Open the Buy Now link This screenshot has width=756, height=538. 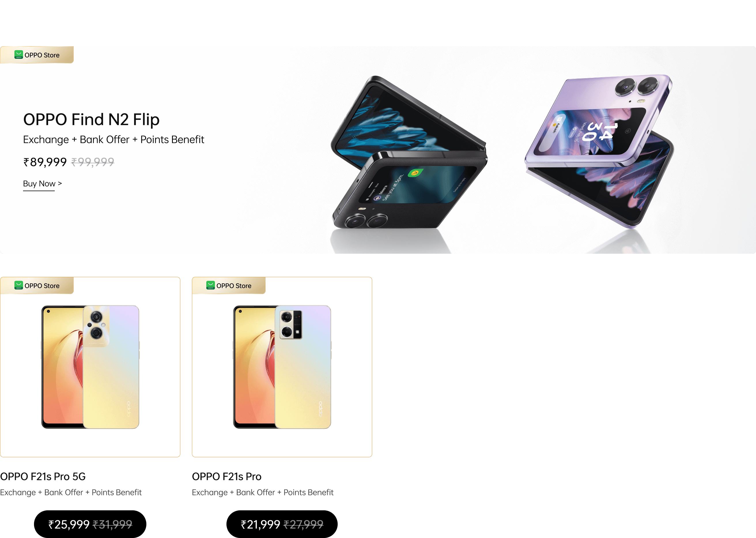(39, 184)
